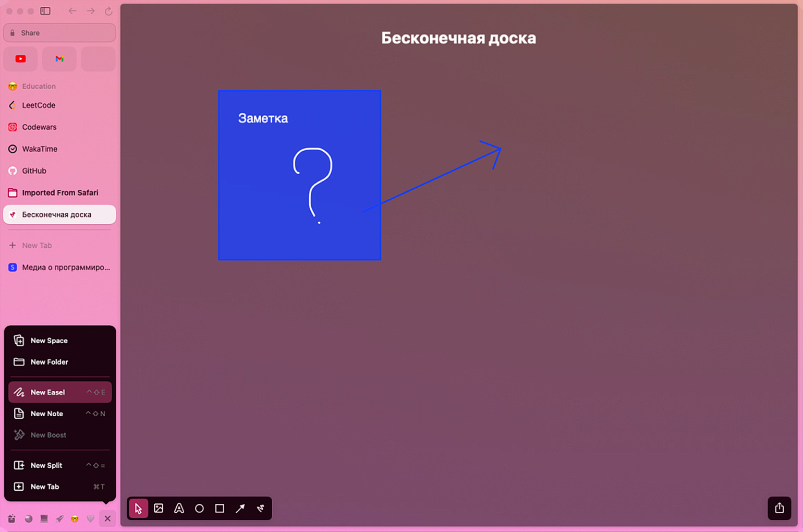Switch to the sphere space icon
This screenshot has width=803, height=532.
[29, 518]
